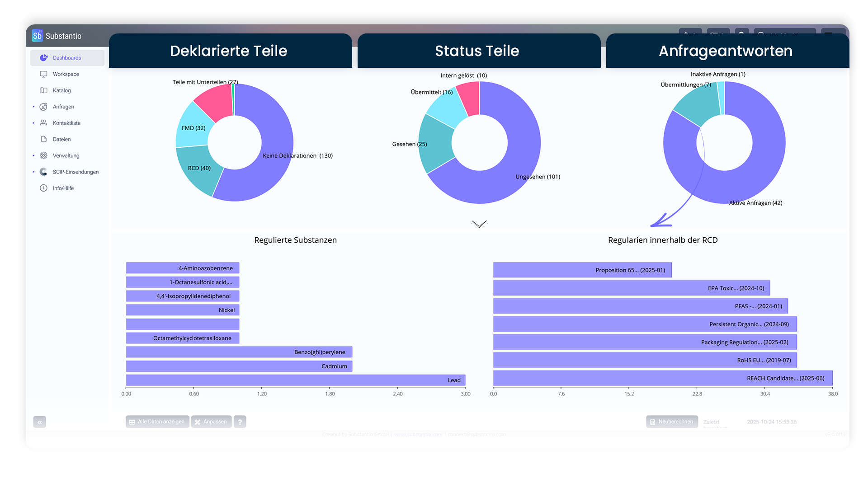Image resolution: width=868 pixels, height=488 pixels.
Task: Expand the Kontaktliste submenu arrow
Action: coord(33,123)
